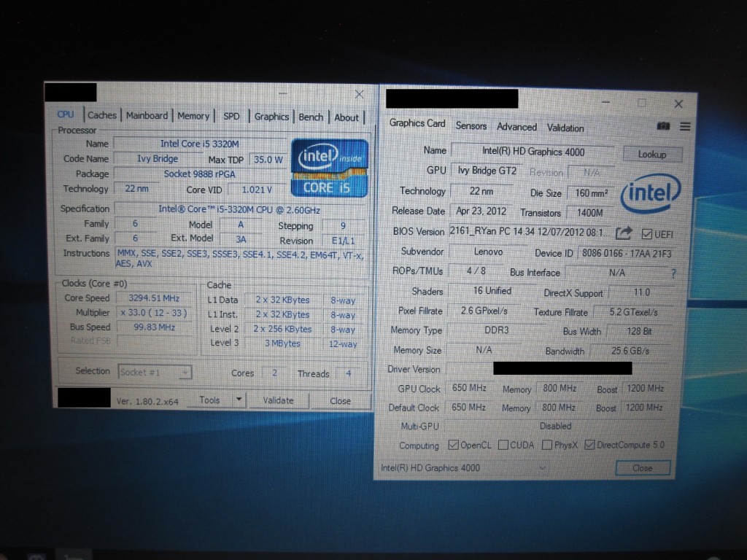Image resolution: width=747 pixels, height=560 pixels.
Task: Toggle the PhysX checkbox
Action: click(x=547, y=445)
